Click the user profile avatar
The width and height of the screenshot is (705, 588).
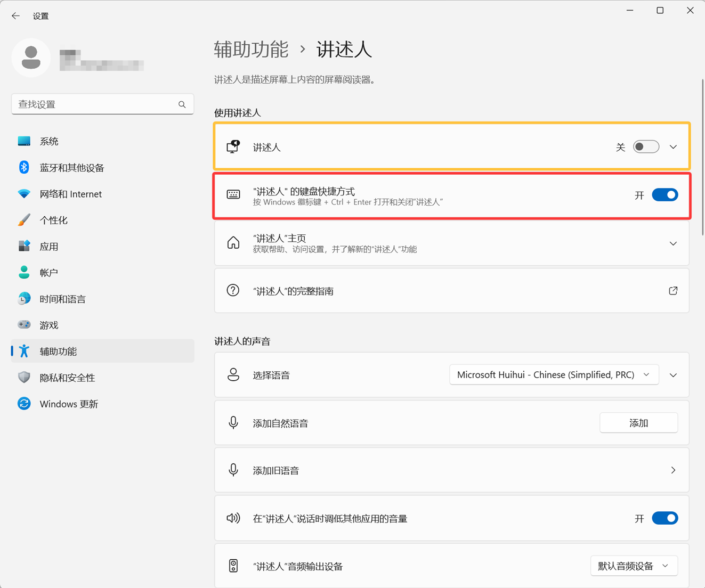coord(31,58)
